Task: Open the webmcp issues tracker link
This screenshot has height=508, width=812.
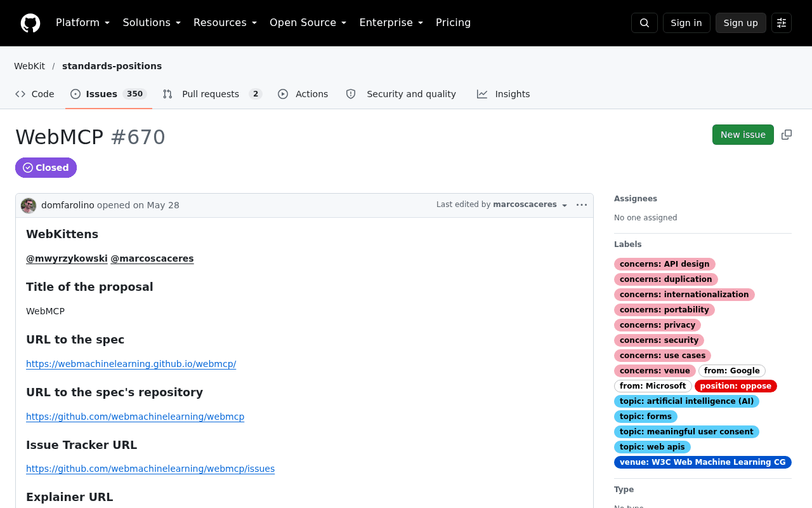Action: (150, 469)
